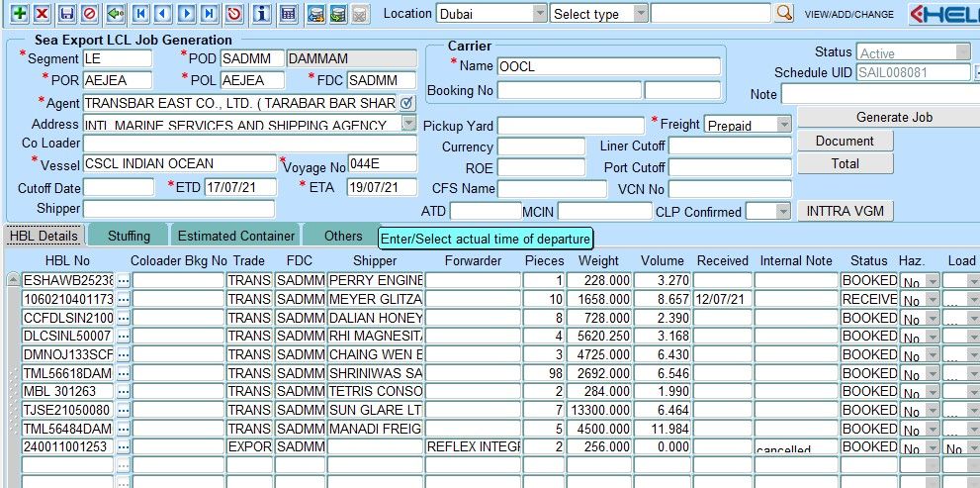This screenshot has width=980, height=488.
Task: Click the ellipsis button for HBL 240011001253
Action: [124, 447]
